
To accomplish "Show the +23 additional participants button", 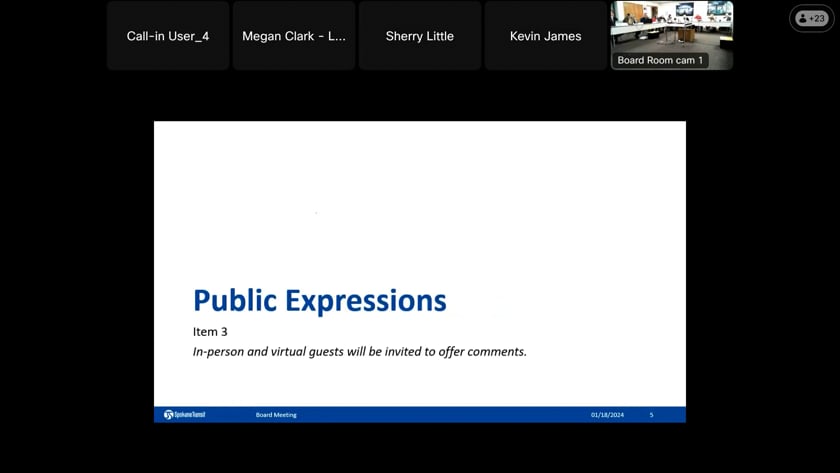I will point(812,18).
